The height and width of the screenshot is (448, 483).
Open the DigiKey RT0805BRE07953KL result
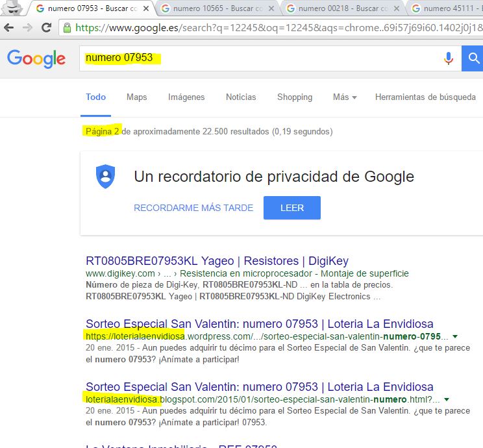[x=217, y=261]
